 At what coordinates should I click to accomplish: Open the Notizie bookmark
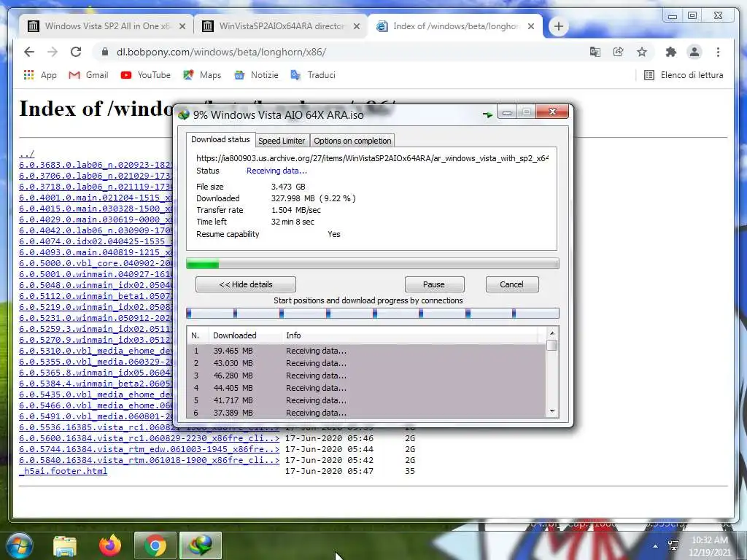(x=256, y=75)
